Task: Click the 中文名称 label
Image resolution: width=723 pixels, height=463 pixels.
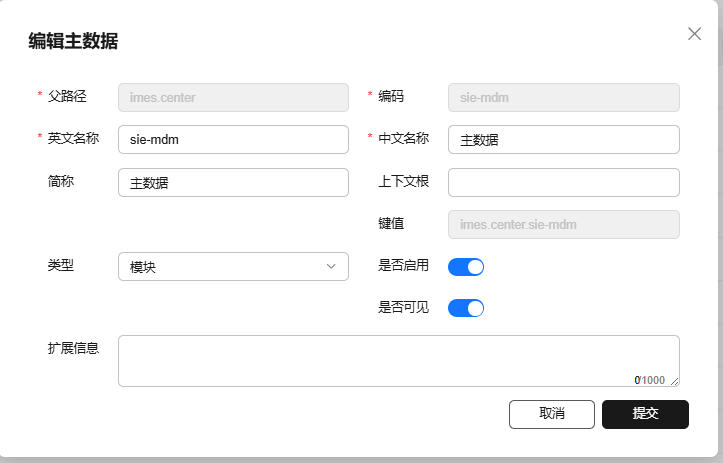Action: (x=403, y=138)
